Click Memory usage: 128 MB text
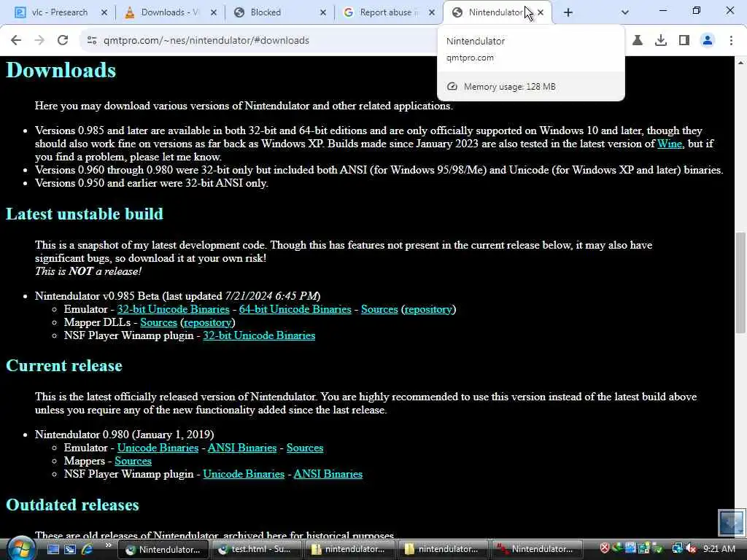Screen dimensions: 747x560 (509, 87)
